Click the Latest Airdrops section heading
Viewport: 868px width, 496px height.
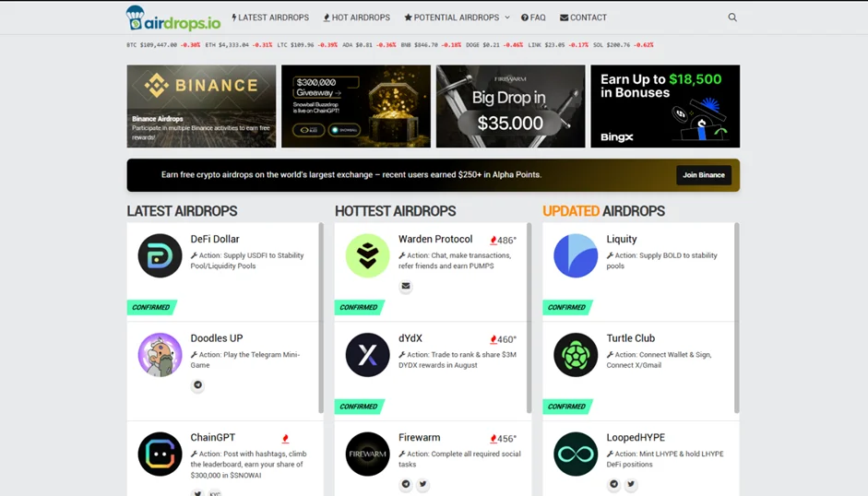tap(182, 211)
